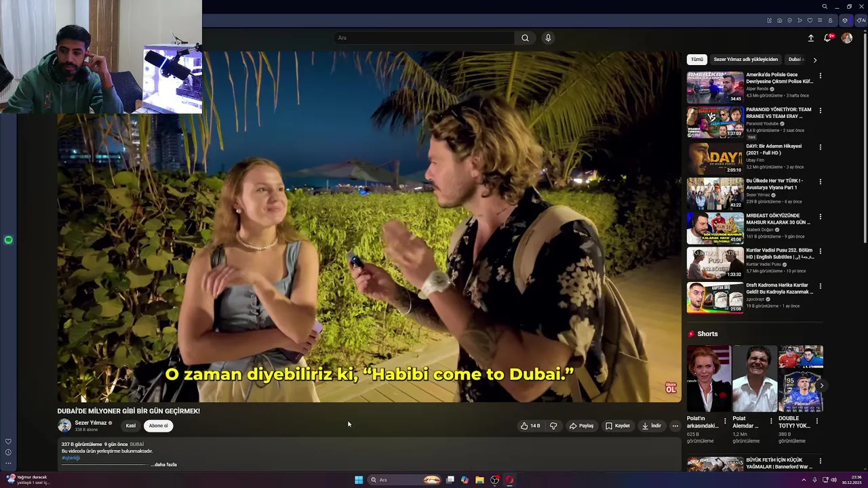The image size is (868, 488).
Task: Click browser toolbar snapshot camera icon
Action: click(x=779, y=20)
